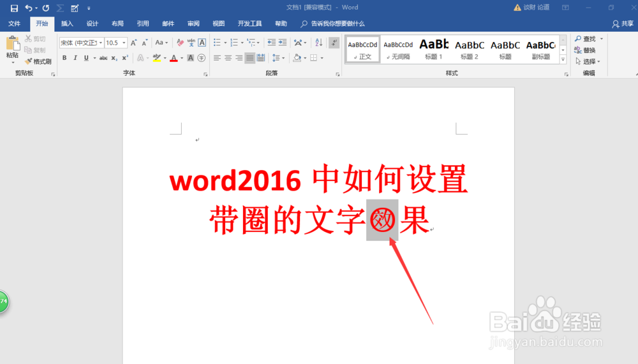Toggle subscript formatting

tap(114, 58)
